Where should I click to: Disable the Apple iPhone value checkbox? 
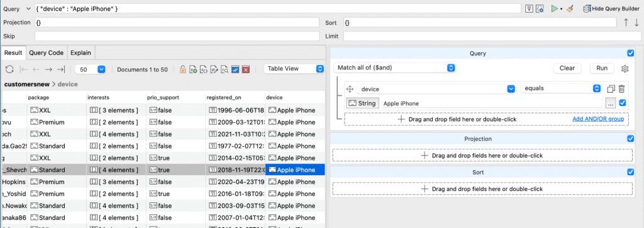click(622, 103)
